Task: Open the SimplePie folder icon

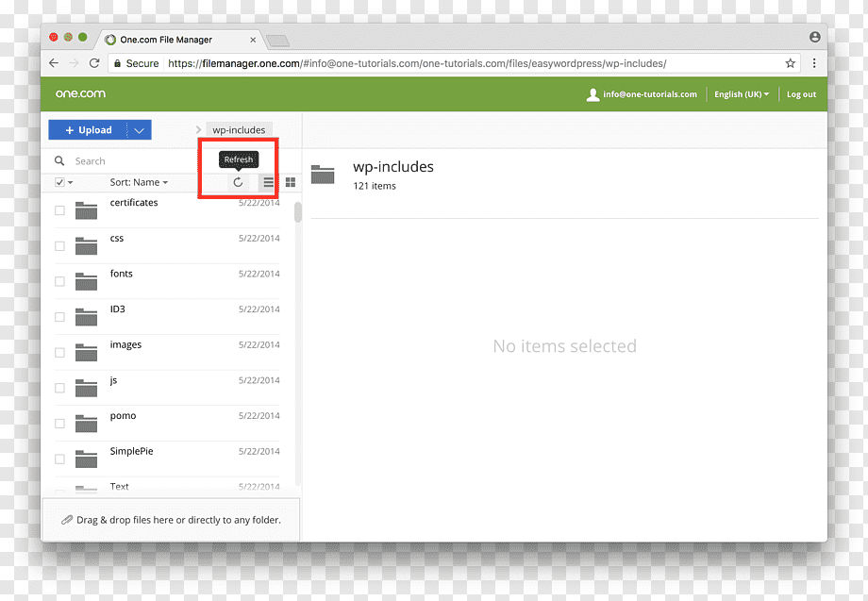Action: (x=87, y=459)
